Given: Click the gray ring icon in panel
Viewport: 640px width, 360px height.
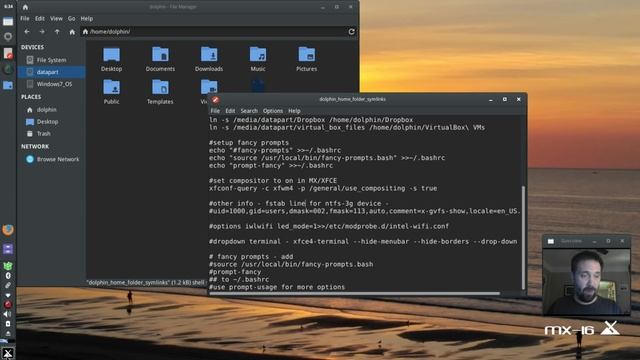Looking at the screenshot, I should pos(8,36).
